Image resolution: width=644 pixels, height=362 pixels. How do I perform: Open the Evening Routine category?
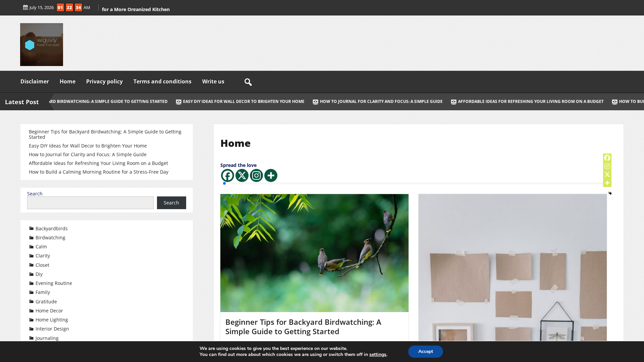click(54, 283)
